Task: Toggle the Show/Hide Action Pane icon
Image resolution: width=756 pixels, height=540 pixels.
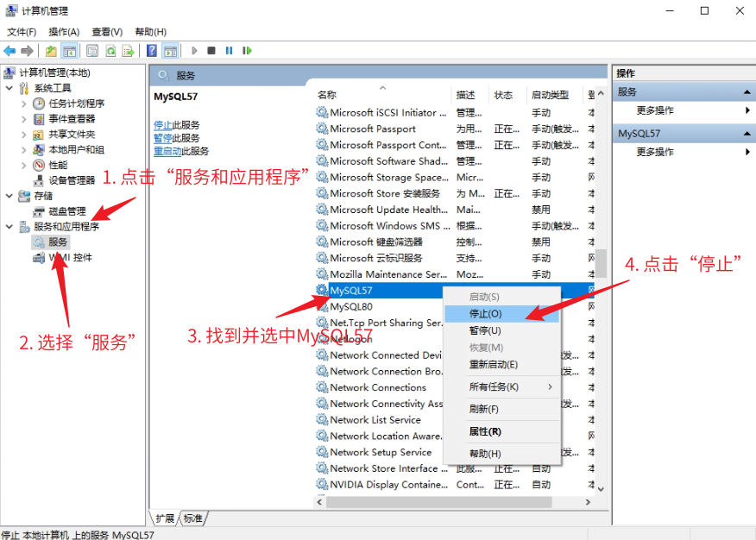Action: pos(170,51)
